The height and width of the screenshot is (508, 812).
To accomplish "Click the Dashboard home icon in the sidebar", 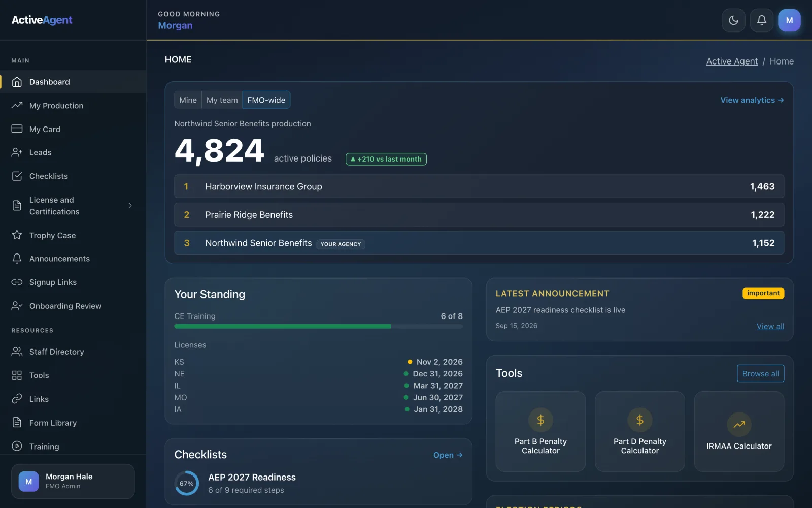I will coord(17,82).
